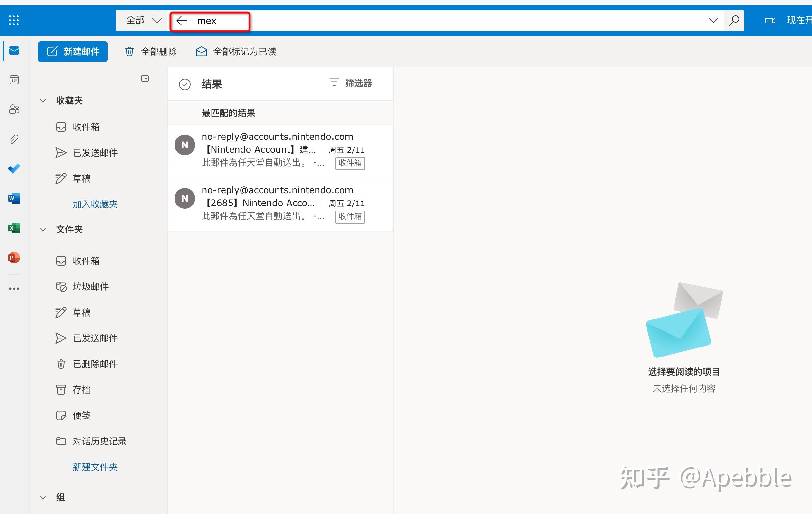Launch Word from the sidebar
Image resolution: width=812 pixels, height=514 pixels.
tap(14, 198)
